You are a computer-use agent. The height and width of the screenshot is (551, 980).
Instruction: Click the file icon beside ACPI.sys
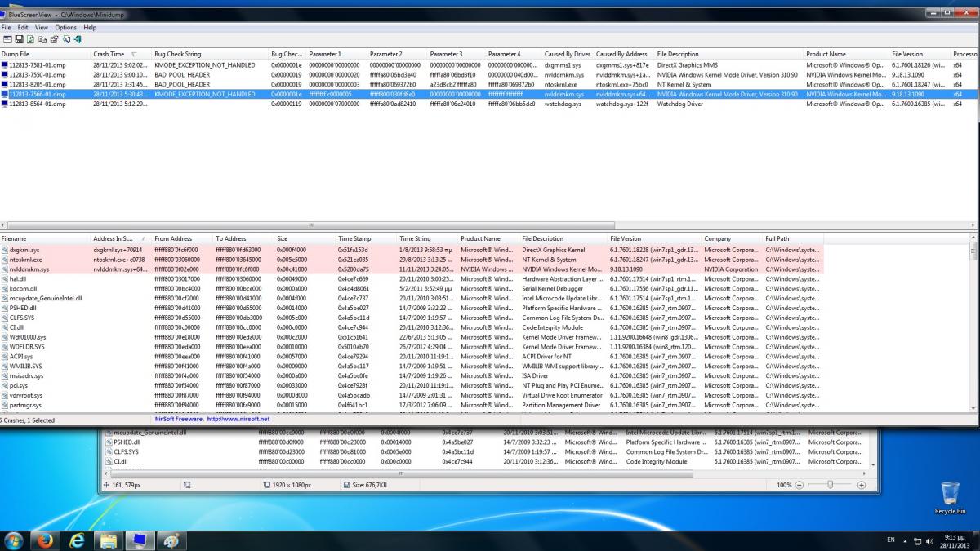coord(5,357)
